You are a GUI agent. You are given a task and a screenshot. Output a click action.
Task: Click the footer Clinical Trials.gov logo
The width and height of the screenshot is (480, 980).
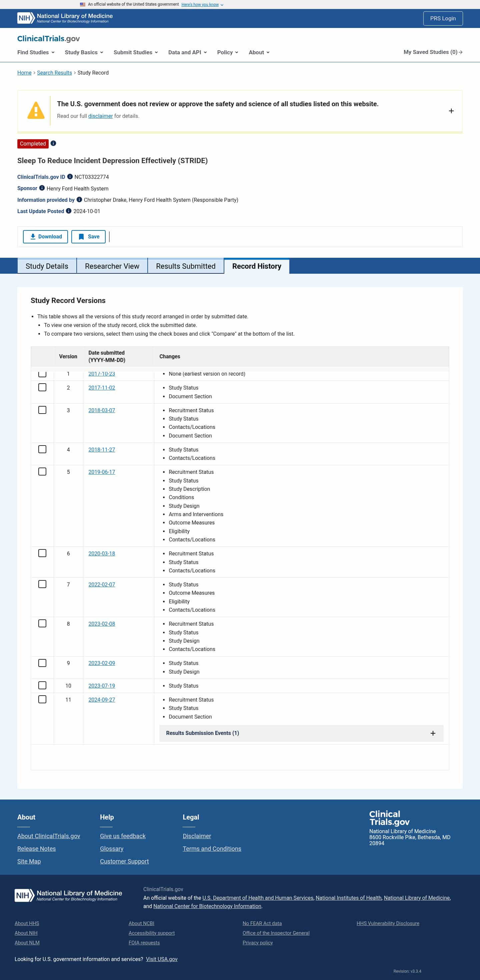[x=389, y=818]
